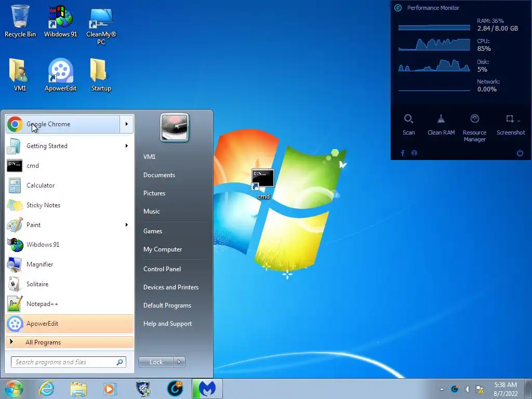Expand Google Chrome jump list arrow
532x399 pixels.
click(x=127, y=124)
